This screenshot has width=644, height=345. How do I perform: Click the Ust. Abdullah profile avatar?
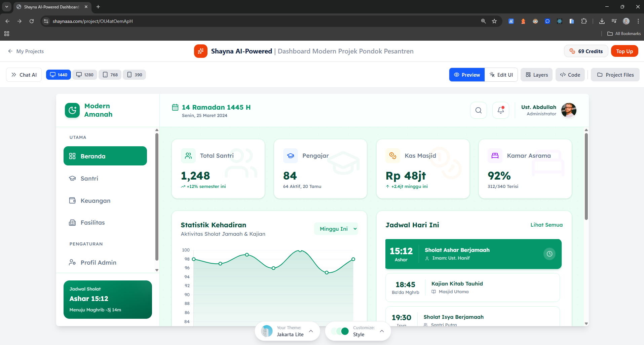coord(569,110)
